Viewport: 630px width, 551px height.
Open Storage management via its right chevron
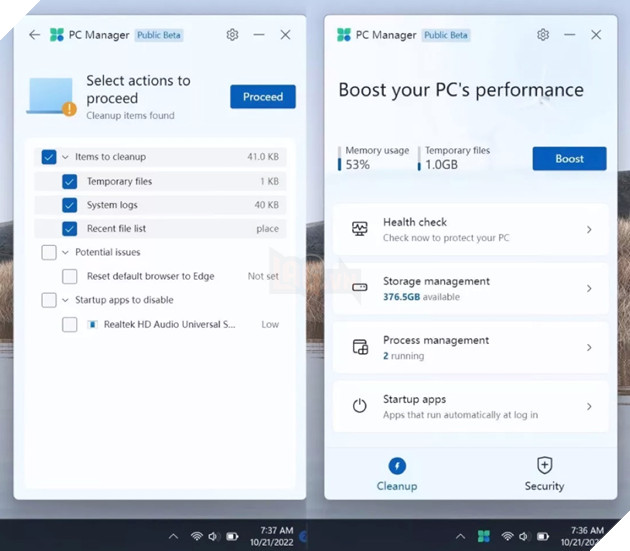[x=589, y=289]
